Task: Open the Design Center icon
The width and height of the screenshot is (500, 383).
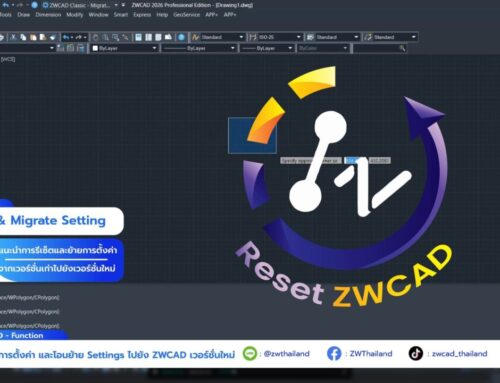Action: tap(149, 37)
